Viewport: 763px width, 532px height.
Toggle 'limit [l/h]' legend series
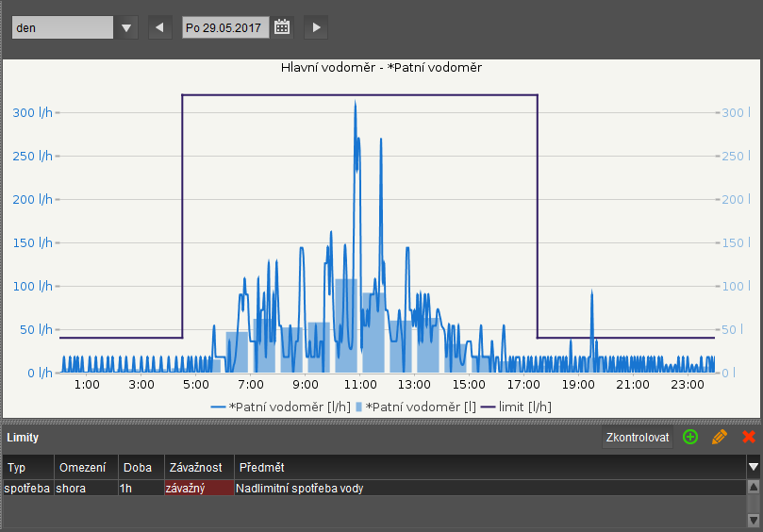pyautogui.click(x=516, y=407)
